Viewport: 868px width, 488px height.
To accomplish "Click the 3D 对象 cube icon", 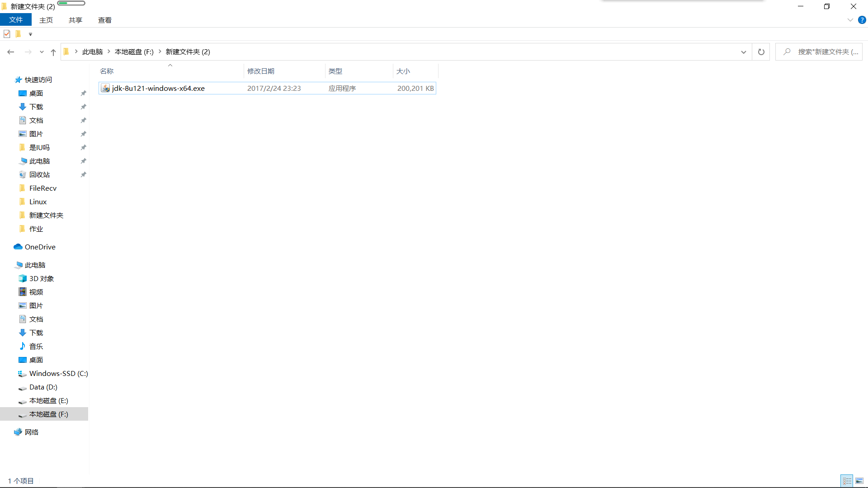I will (23, 278).
